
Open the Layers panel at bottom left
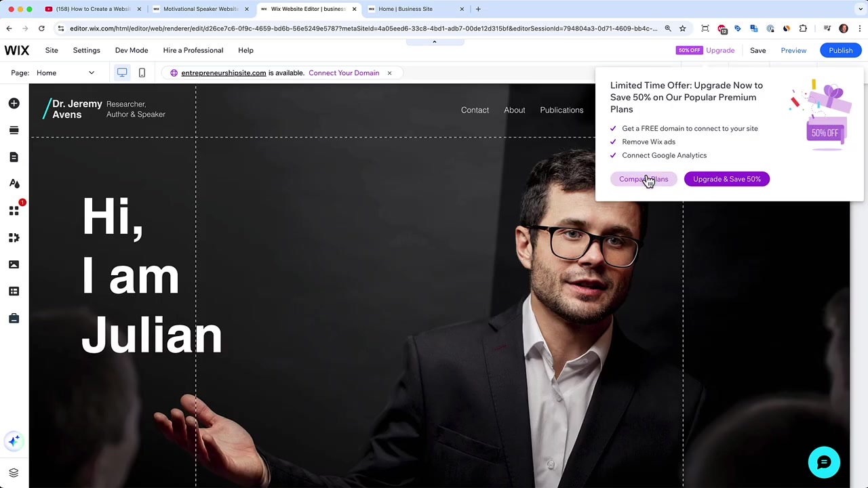pos(14,472)
